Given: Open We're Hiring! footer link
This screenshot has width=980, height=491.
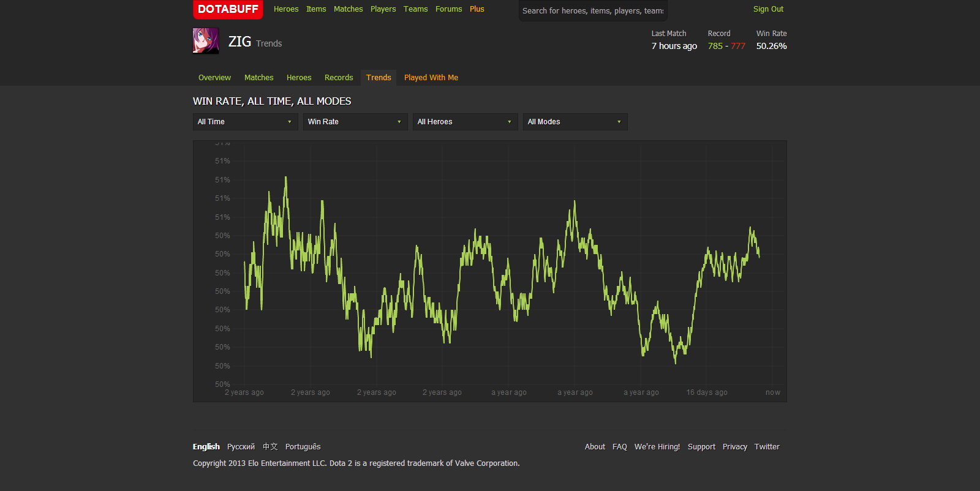Looking at the screenshot, I should point(657,447).
